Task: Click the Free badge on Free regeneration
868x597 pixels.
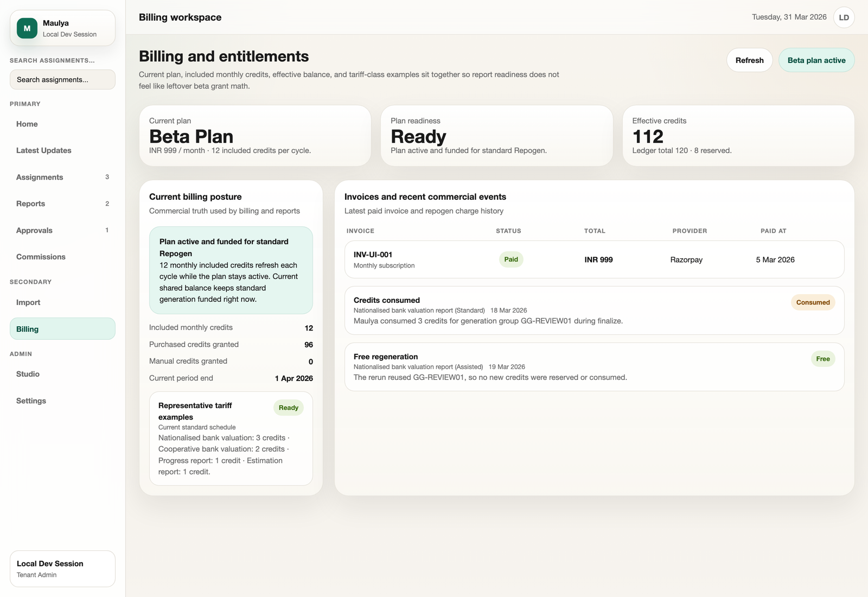Action: (x=823, y=359)
